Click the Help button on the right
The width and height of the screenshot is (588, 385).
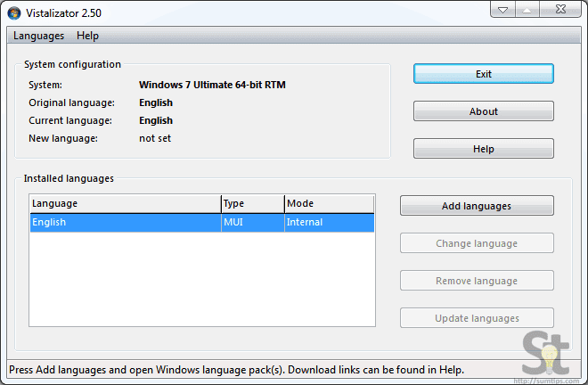pos(484,149)
